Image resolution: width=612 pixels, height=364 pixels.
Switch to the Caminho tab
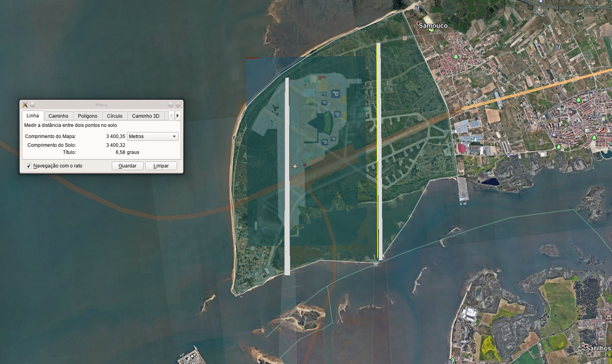point(58,116)
